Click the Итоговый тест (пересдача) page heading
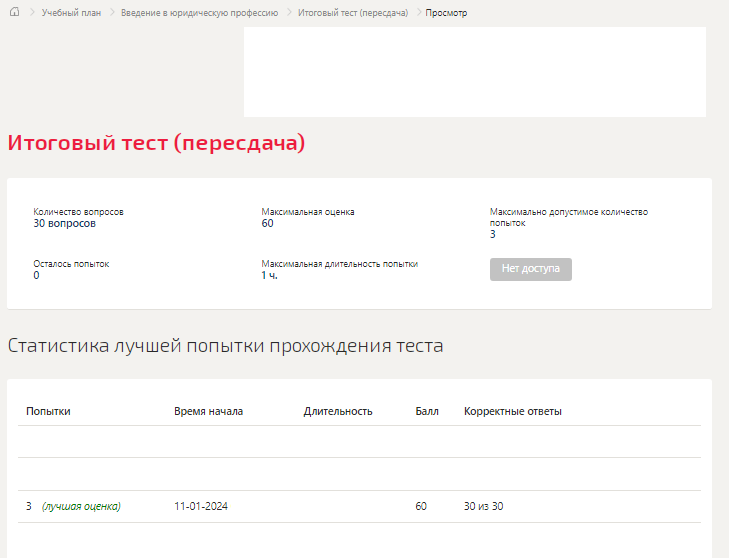The height and width of the screenshot is (558, 729). pyautogui.click(x=156, y=143)
